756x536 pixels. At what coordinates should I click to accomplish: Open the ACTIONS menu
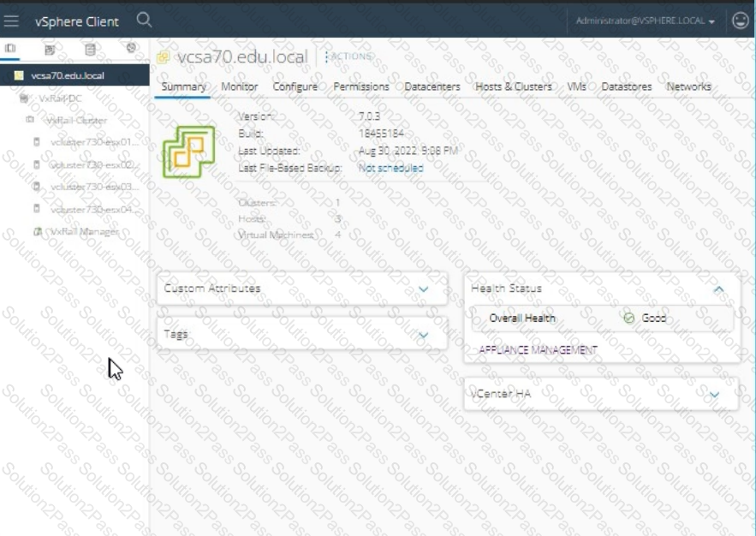348,57
